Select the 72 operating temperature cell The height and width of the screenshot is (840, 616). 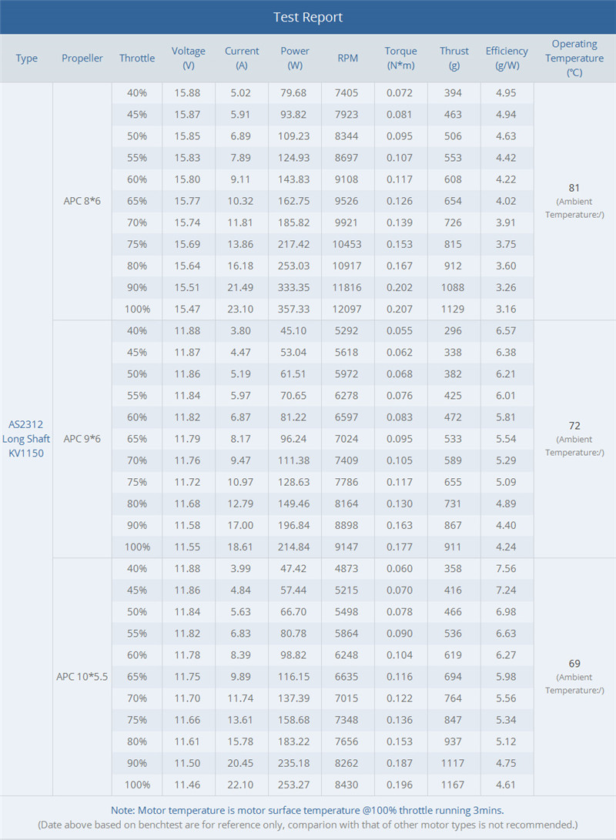[574, 439]
